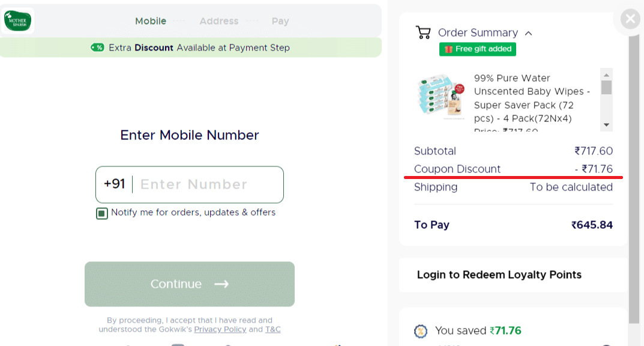Click the Free gift added badge

[477, 49]
